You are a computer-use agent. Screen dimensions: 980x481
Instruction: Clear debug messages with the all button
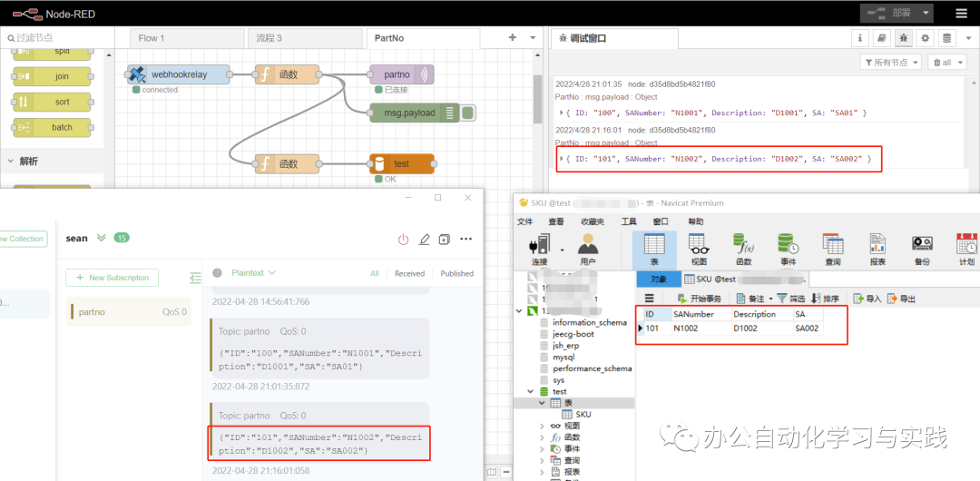[946, 62]
